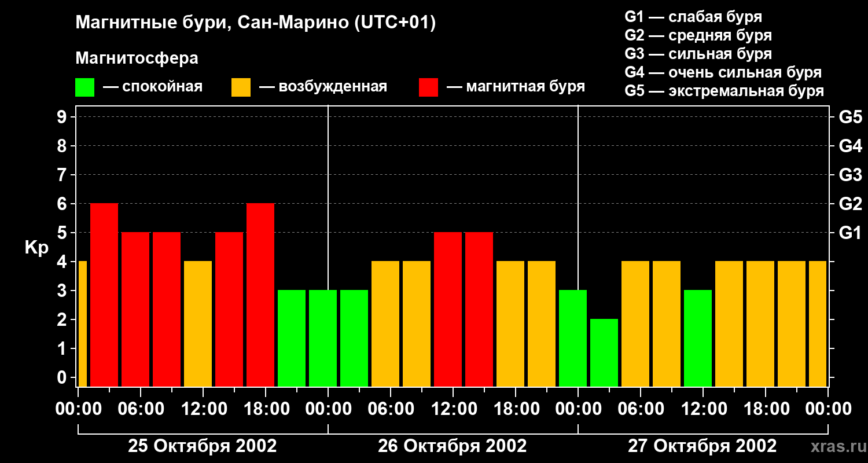Click the 'Kp' axis title

(x=36, y=248)
